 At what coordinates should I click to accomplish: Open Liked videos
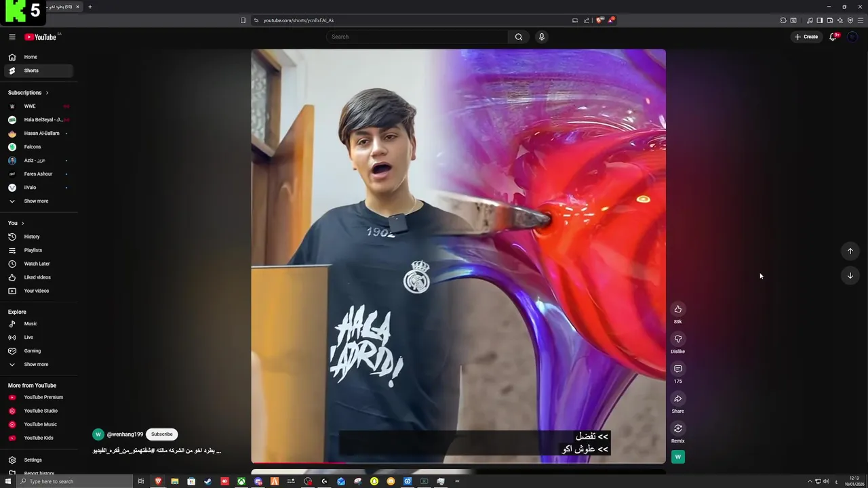[39, 277]
